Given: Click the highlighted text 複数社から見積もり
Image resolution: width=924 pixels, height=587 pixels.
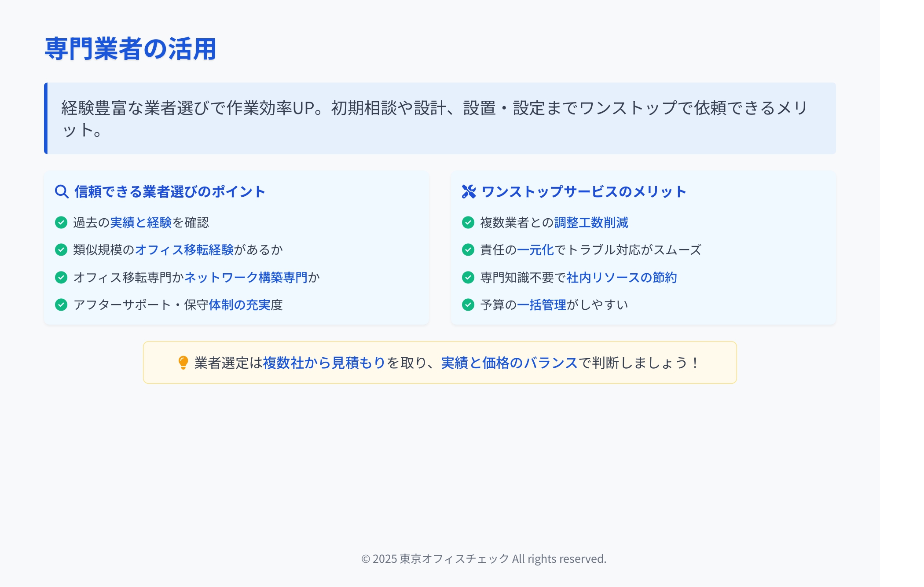Looking at the screenshot, I should click(324, 363).
